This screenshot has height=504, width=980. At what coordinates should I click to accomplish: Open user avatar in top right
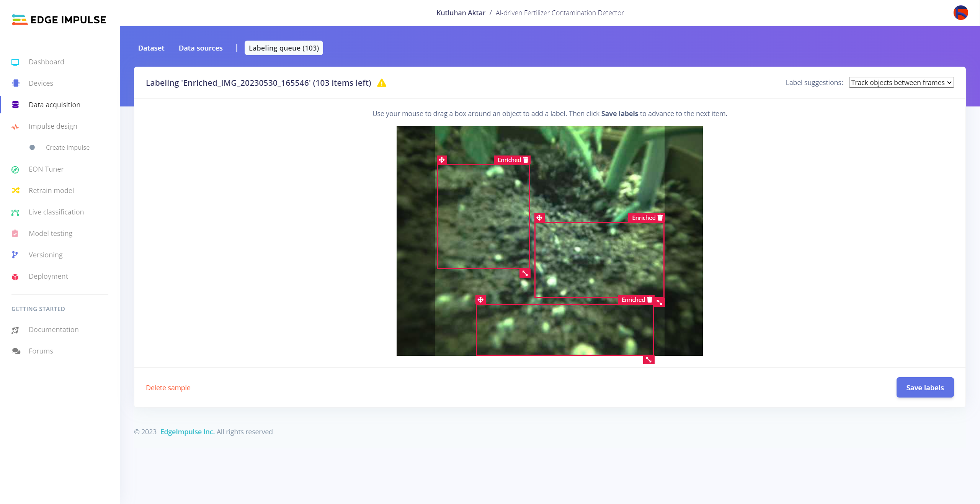click(960, 13)
